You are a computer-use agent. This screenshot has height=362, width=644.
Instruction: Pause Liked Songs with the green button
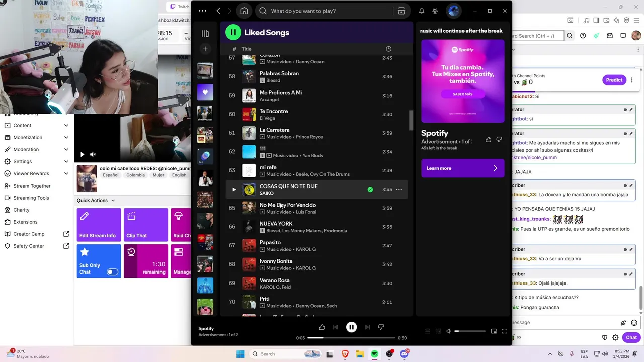(x=233, y=32)
